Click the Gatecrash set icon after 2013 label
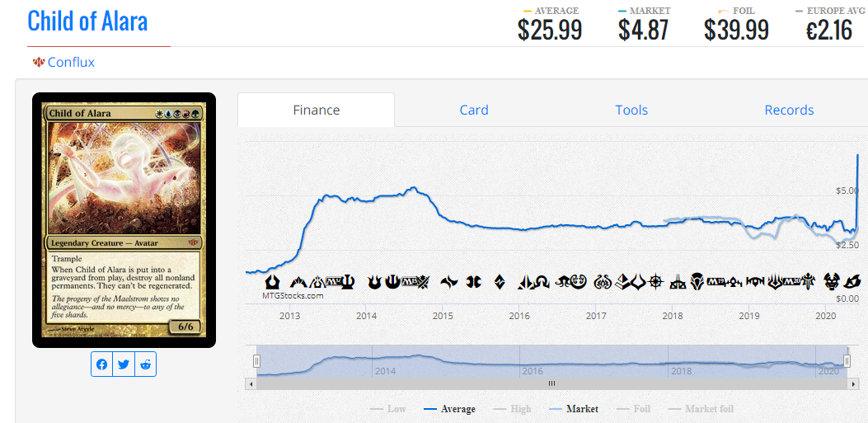 coord(298,282)
